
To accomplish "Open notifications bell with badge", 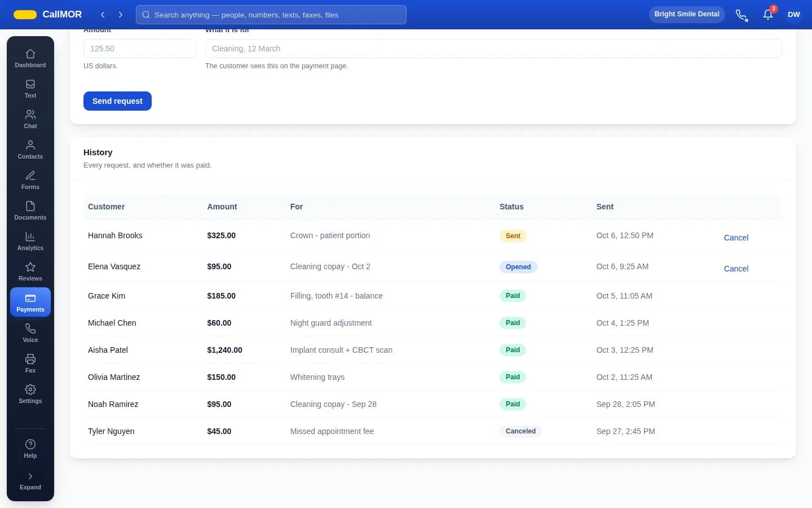I will [x=768, y=15].
